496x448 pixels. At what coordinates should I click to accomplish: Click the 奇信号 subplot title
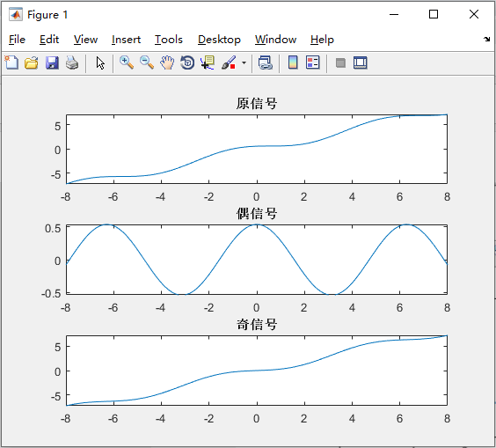pos(257,325)
